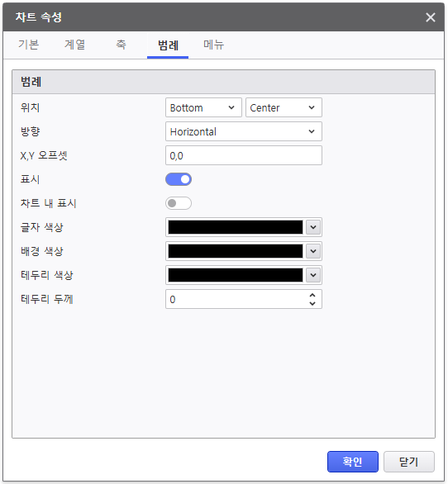448x484 pixels.
Task: Expand the Horizontal direction dropdown
Action: 244,131
